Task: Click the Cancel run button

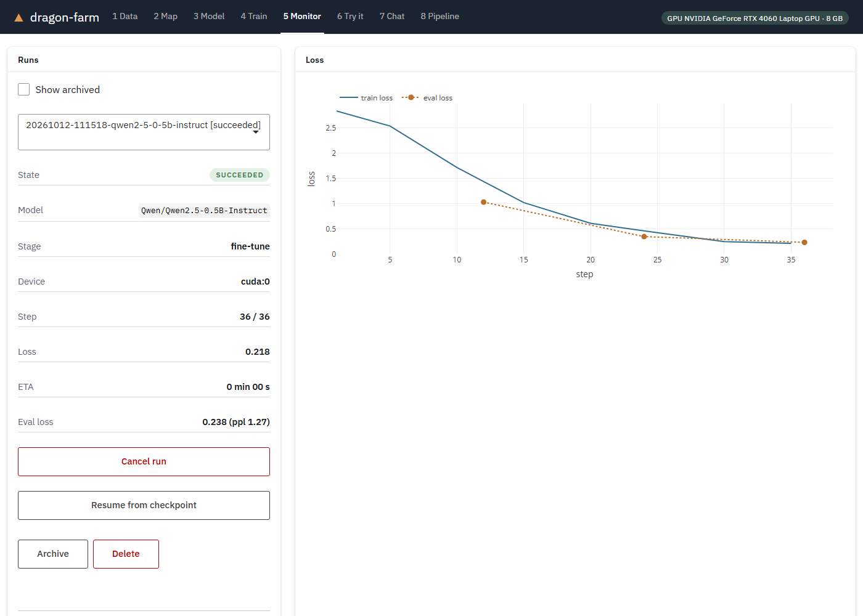Action: click(x=144, y=461)
